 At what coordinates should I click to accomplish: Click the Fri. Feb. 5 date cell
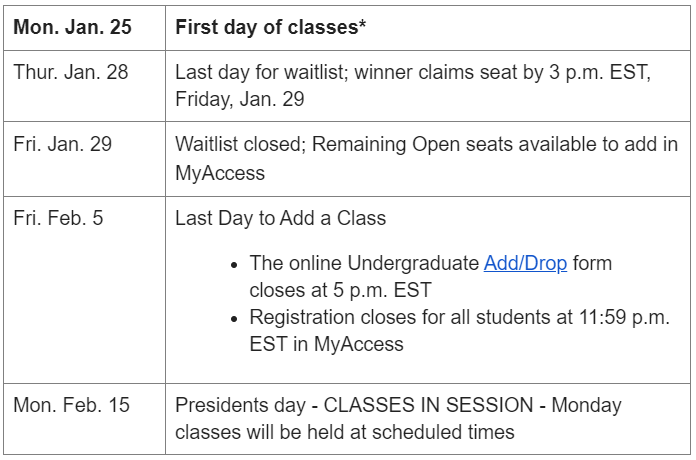coord(84,290)
